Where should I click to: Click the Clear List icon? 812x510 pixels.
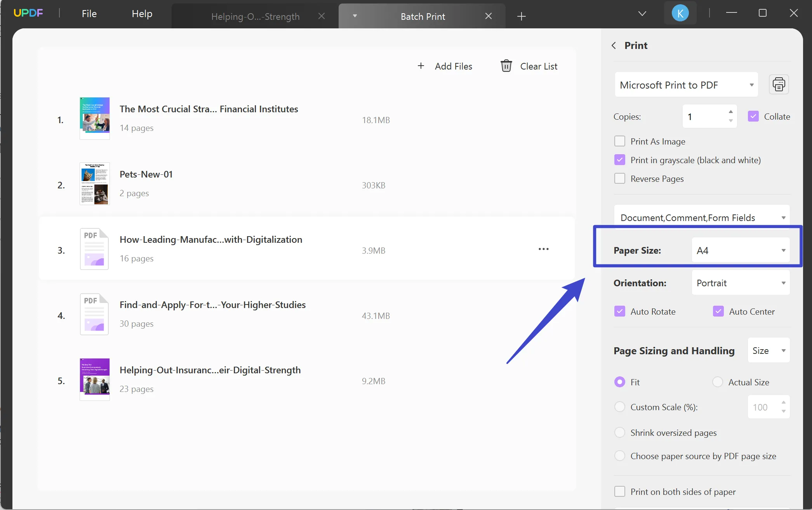point(506,66)
